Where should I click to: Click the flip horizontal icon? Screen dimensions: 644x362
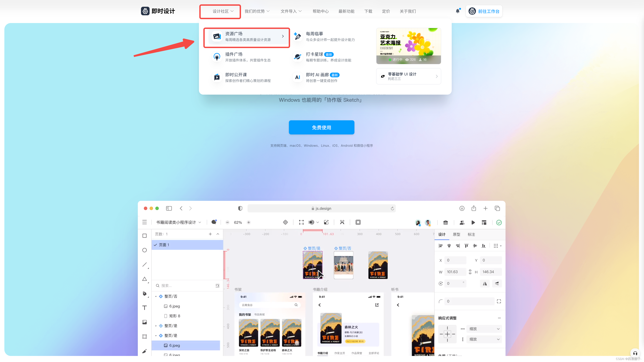(485, 284)
